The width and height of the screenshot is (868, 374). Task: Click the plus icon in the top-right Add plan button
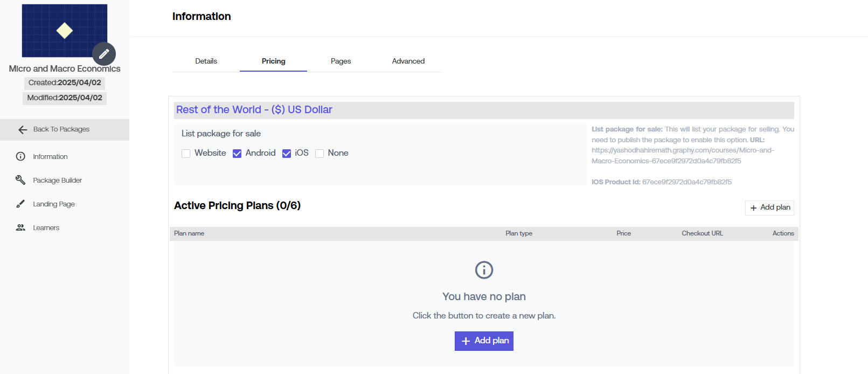click(753, 208)
